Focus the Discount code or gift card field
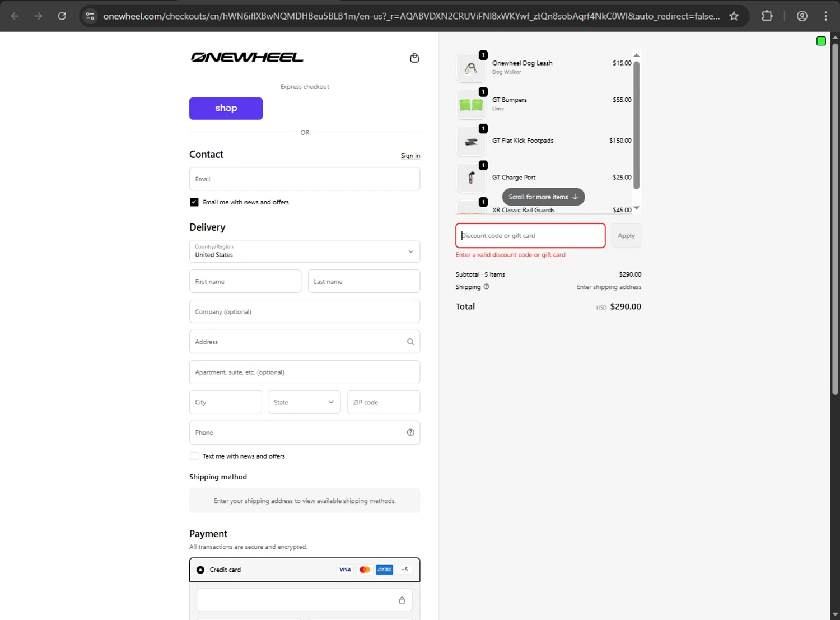Viewport: 840px width, 620px height. point(530,236)
